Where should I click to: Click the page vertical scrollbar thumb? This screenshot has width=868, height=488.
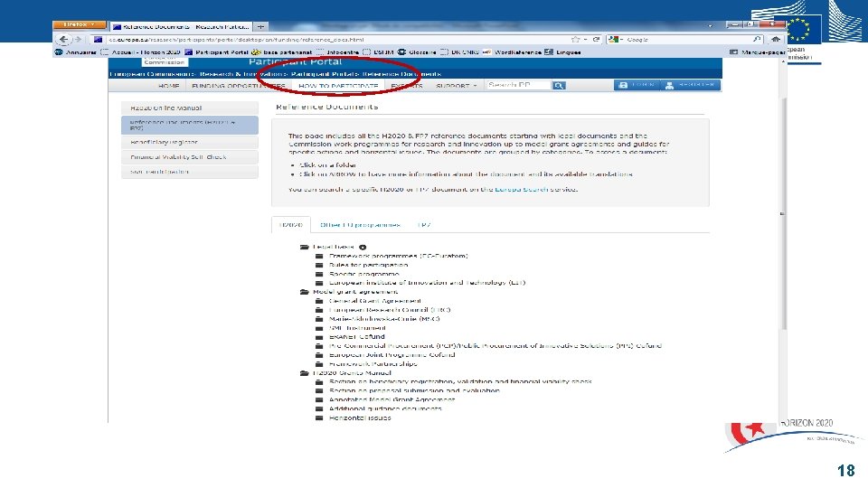tap(783, 213)
